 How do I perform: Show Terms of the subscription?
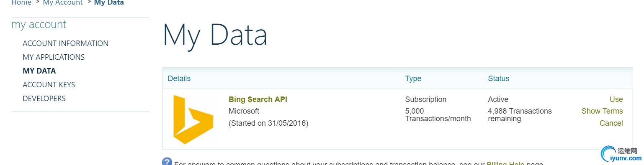pyautogui.click(x=602, y=111)
